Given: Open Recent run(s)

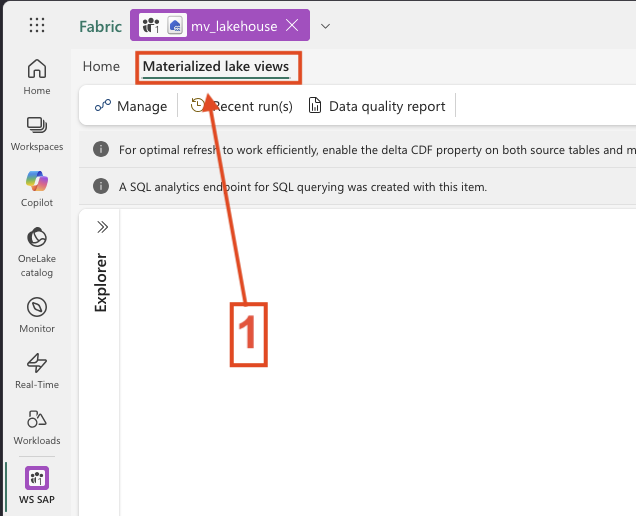Looking at the screenshot, I should (242, 106).
